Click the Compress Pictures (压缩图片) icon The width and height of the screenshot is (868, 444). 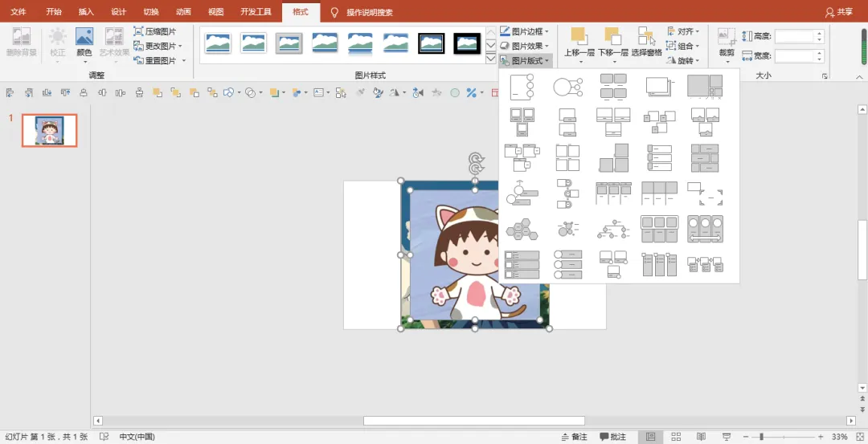click(139, 31)
